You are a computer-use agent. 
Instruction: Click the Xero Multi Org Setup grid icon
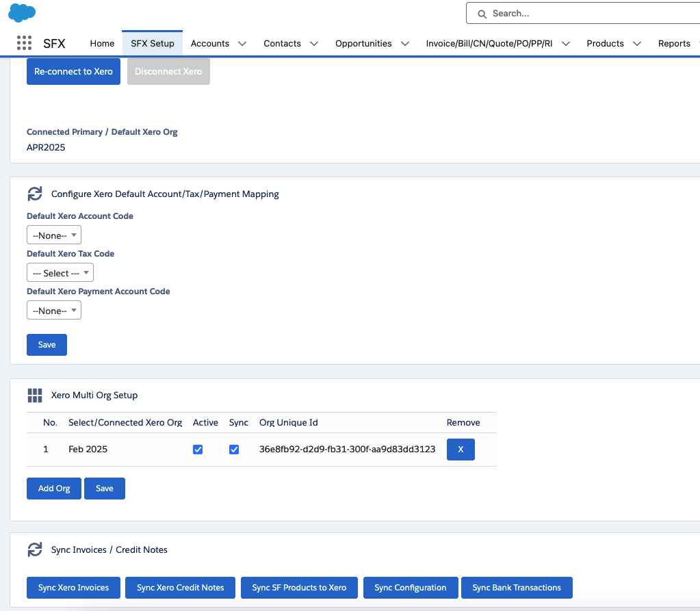tap(34, 395)
